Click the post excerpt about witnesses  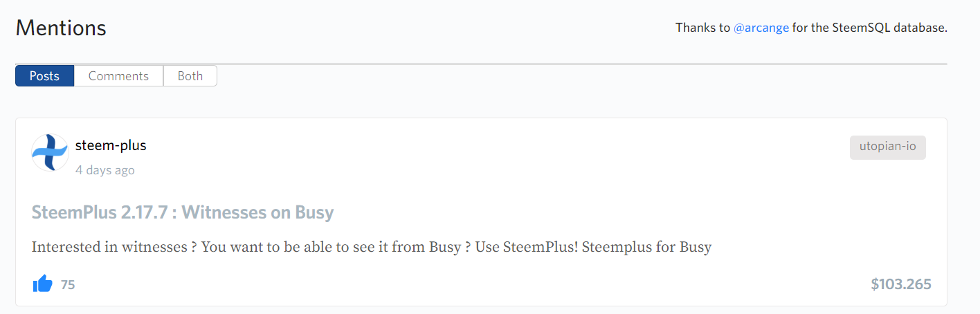[371, 247]
